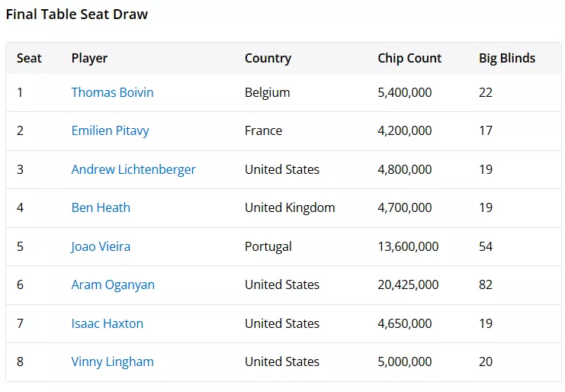565x392 pixels.
Task: Open Thomas Boivin player link
Action: [112, 92]
